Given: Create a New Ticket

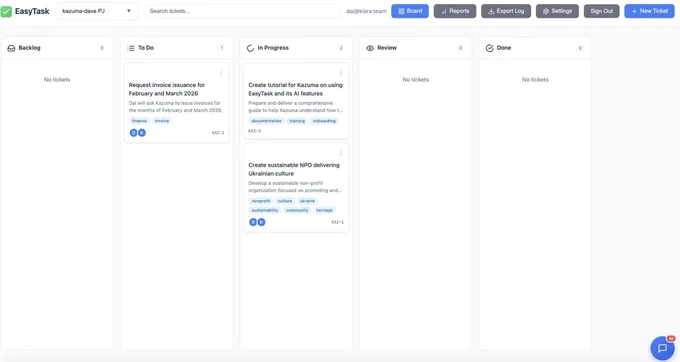Looking at the screenshot, I should click(649, 11).
